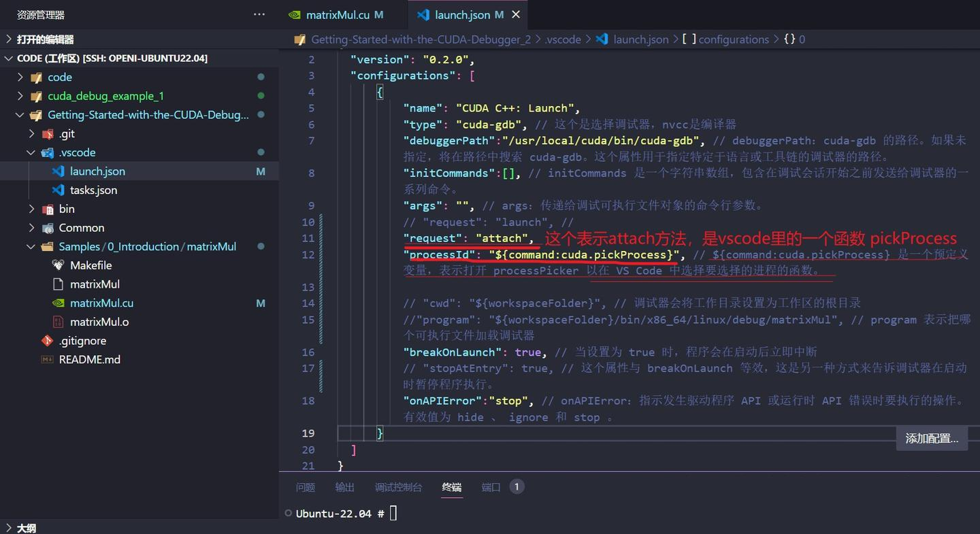
Task: Open the Explorer more actions ellipsis
Action: (259, 14)
